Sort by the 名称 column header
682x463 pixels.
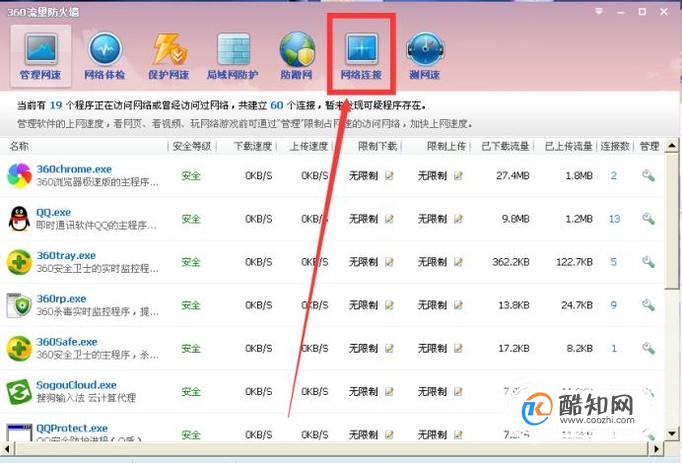19,146
